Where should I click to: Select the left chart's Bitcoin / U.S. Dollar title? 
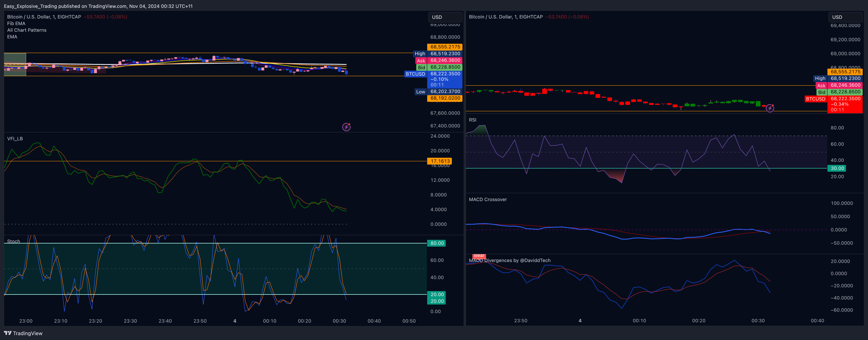44,17
